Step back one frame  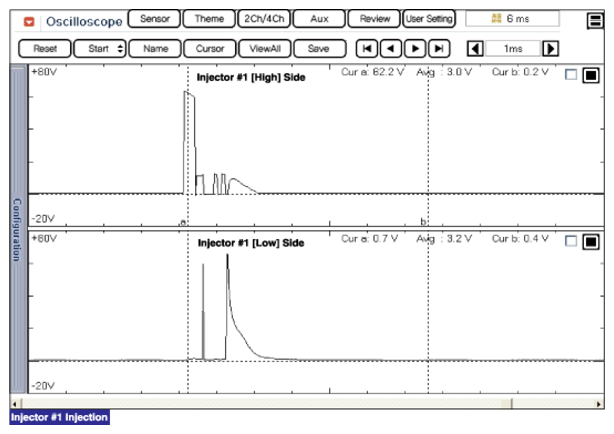point(391,48)
